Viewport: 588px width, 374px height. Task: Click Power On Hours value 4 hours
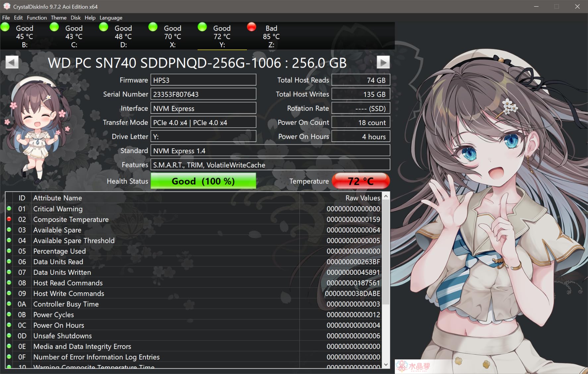click(361, 136)
